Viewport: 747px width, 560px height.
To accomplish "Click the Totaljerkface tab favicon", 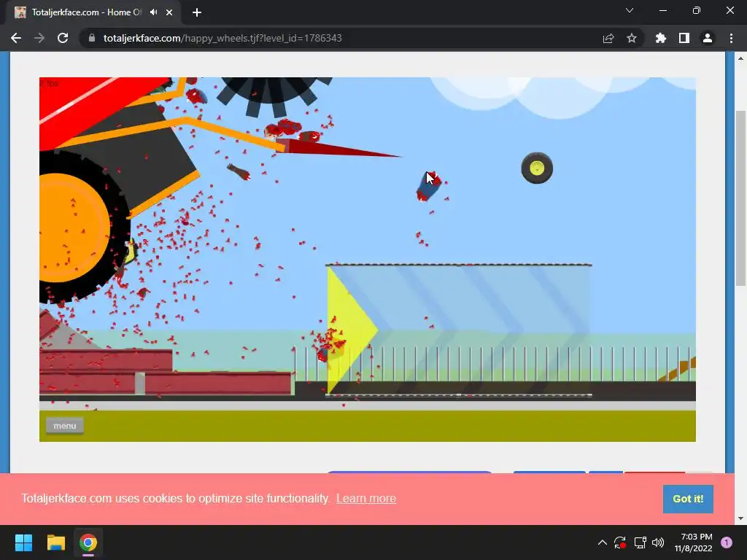I will pyautogui.click(x=20, y=12).
